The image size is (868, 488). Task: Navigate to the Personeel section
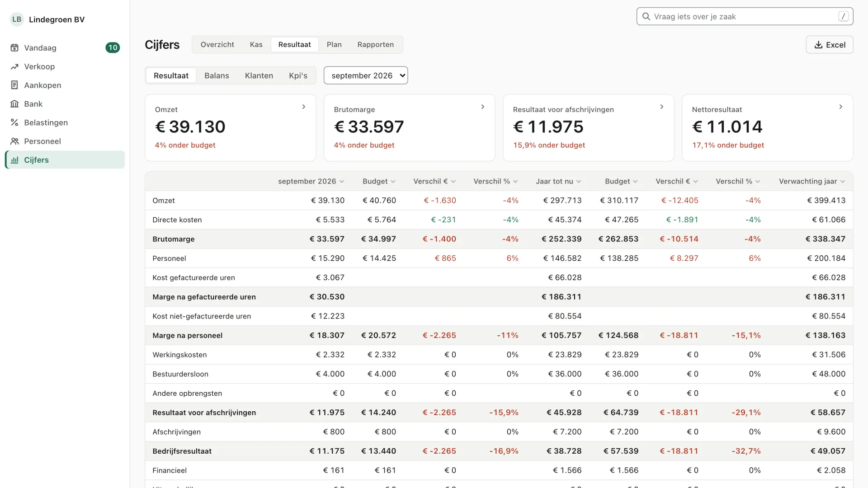(x=65, y=141)
